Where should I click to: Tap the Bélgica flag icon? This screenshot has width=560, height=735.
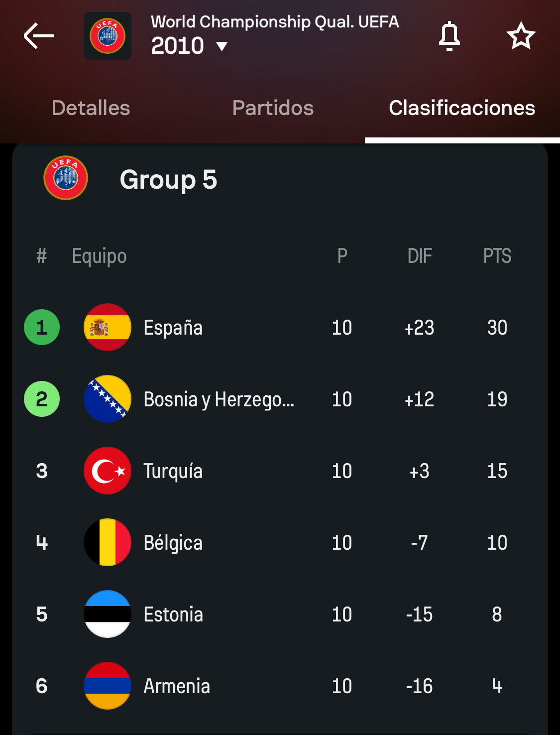108,542
